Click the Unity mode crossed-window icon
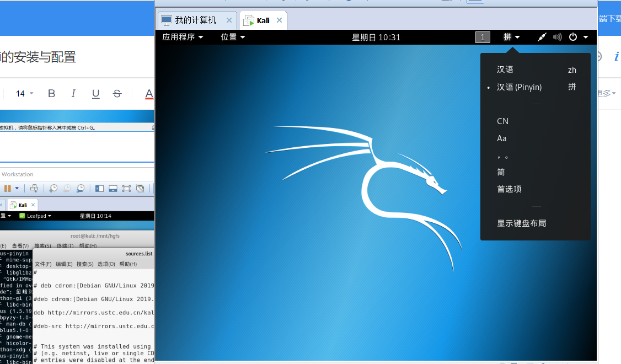This screenshot has width=621, height=364. coord(140,189)
